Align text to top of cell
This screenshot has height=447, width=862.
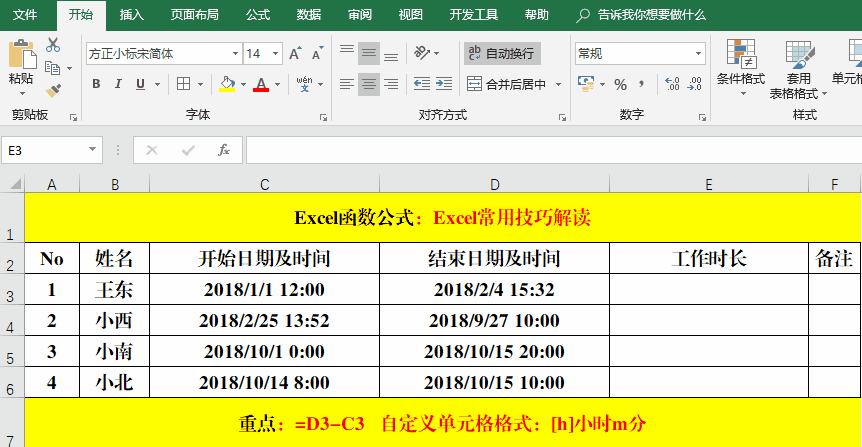click(x=347, y=53)
